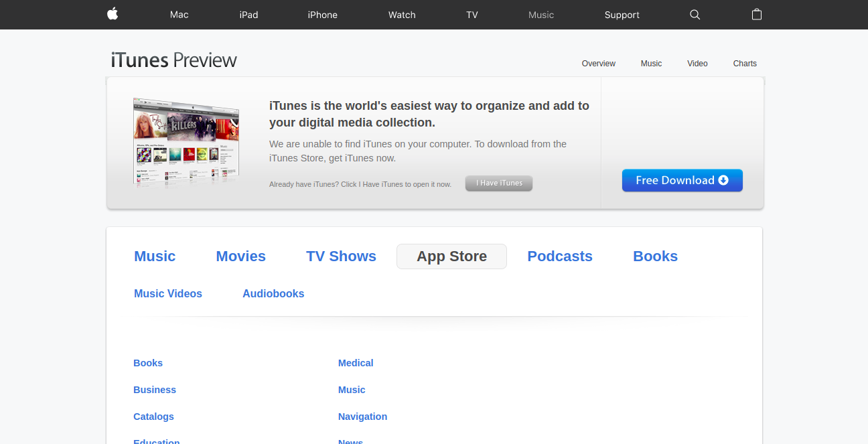This screenshot has height=444, width=868.
Task: Click text 'Already have iTunes? Click I Have iTunes'
Action: [360, 184]
